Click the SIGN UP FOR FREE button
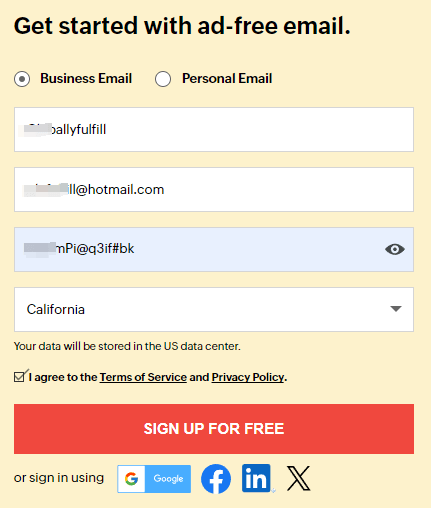 click(214, 429)
